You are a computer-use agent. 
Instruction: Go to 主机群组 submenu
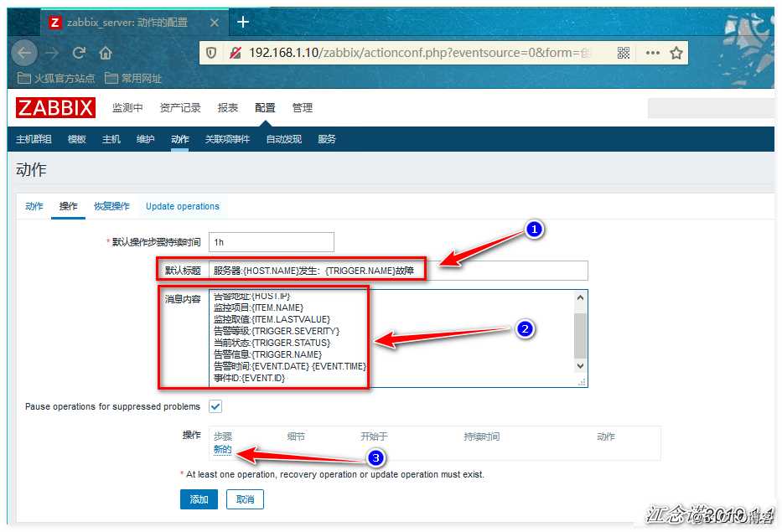[34, 139]
